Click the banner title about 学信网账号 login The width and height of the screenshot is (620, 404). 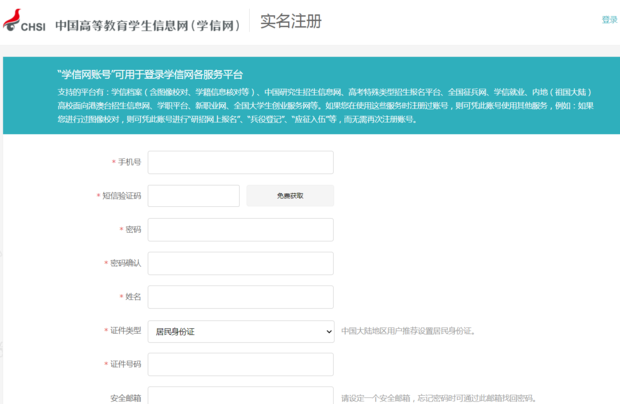[150, 74]
